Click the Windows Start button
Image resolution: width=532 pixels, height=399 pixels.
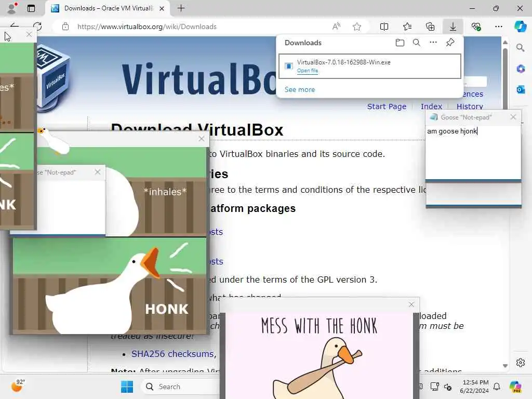click(127, 387)
